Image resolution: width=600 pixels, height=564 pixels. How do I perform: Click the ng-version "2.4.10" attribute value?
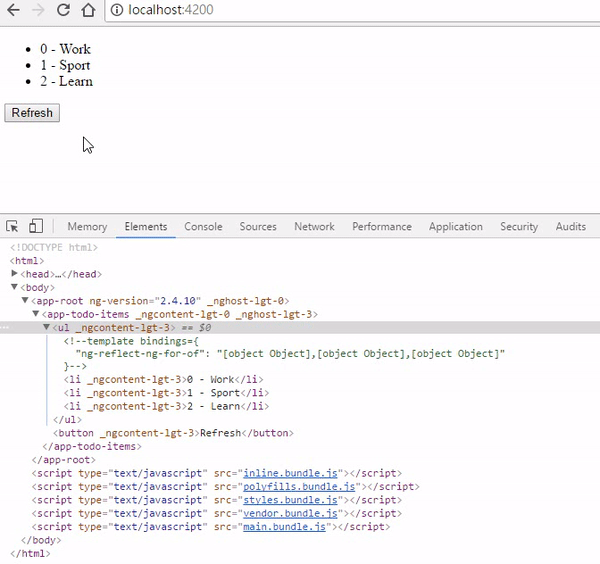pos(178,301)
